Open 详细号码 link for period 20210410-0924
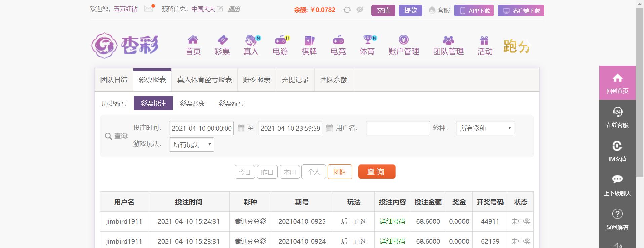The width and height of the screenshot is (644, 248). (x=392, y=241)
